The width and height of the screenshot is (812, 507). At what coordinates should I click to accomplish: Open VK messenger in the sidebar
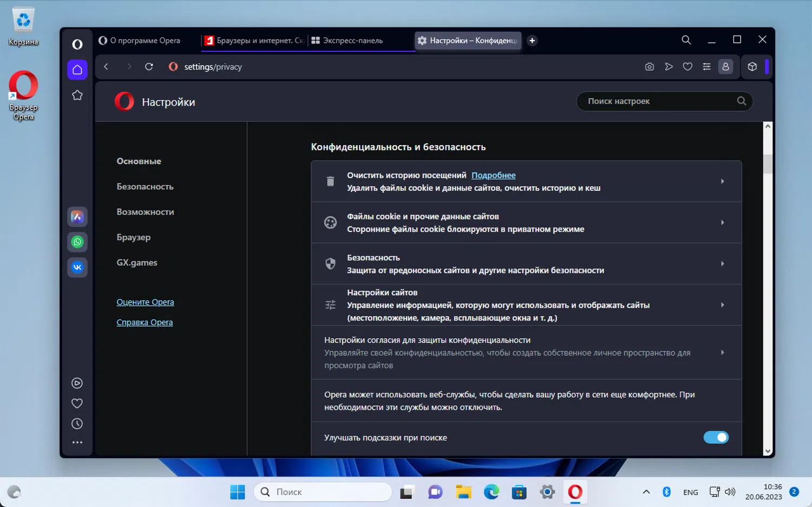point(77,267)
